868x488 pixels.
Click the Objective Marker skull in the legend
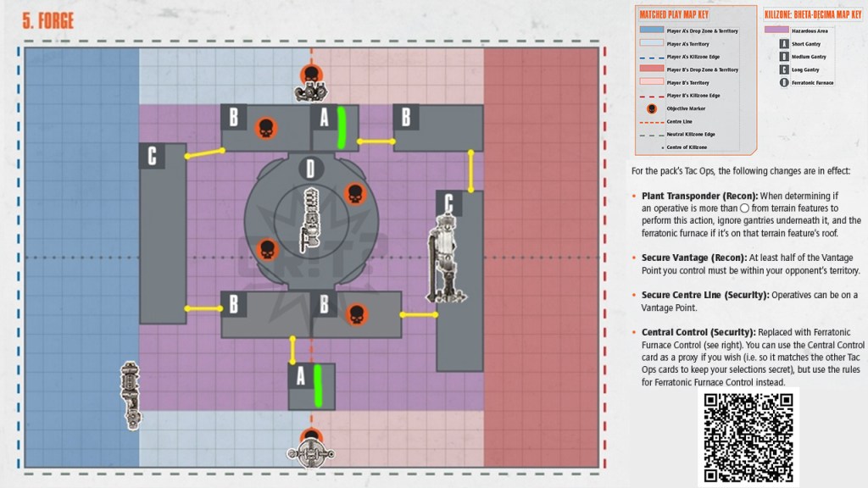point(652,108)
